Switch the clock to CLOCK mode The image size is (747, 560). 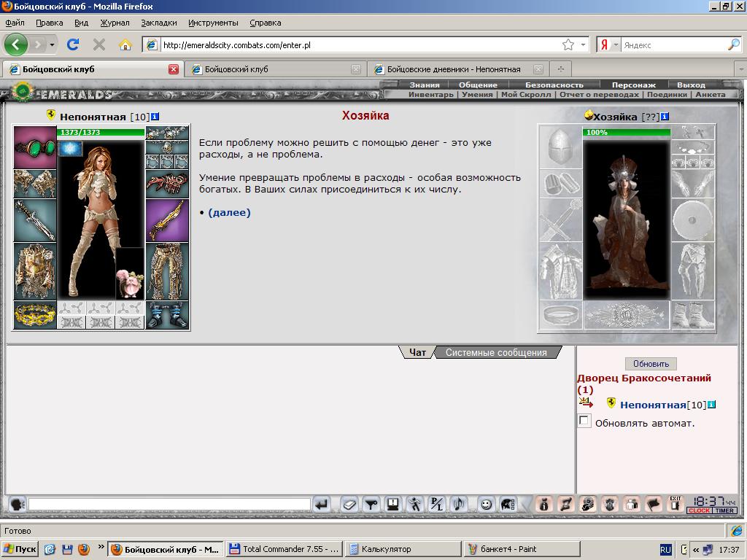(699, 510)
